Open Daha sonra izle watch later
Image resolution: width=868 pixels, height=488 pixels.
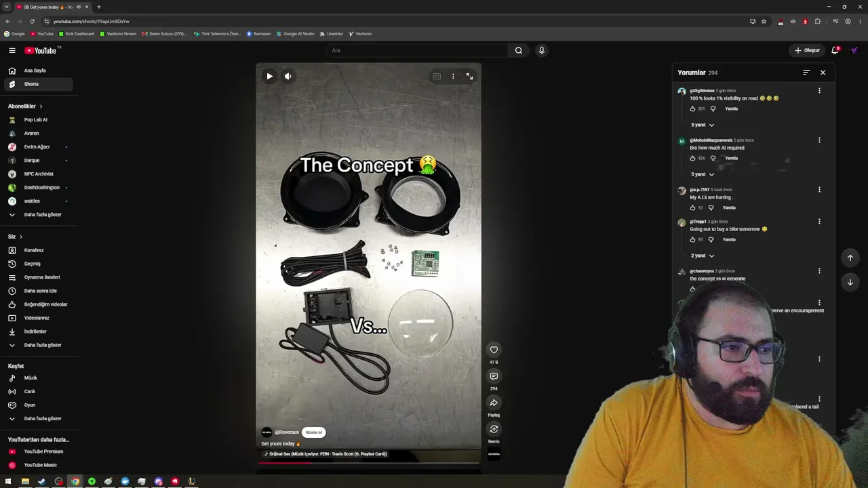pyautogui.click(x=39, y=291)
